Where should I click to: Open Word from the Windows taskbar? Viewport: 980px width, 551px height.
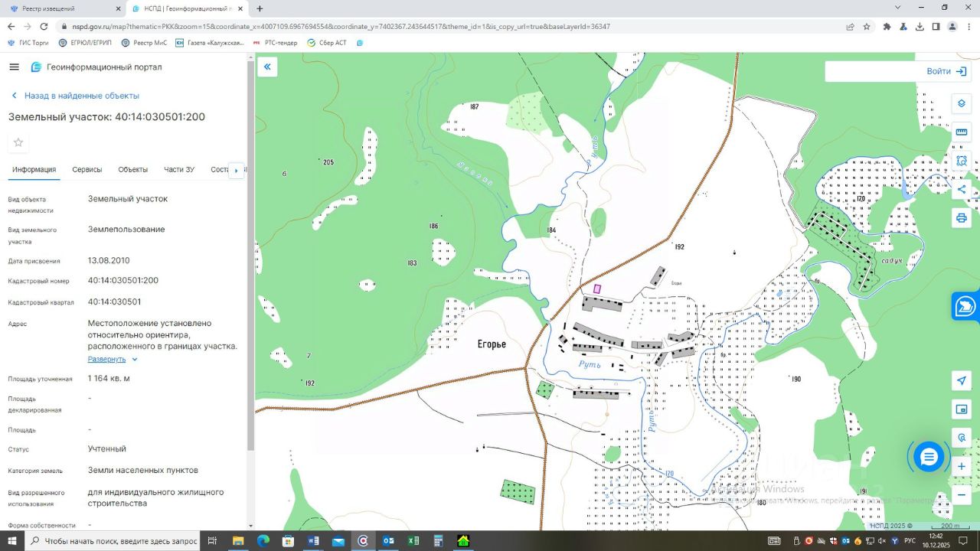[x=313, y=541]
